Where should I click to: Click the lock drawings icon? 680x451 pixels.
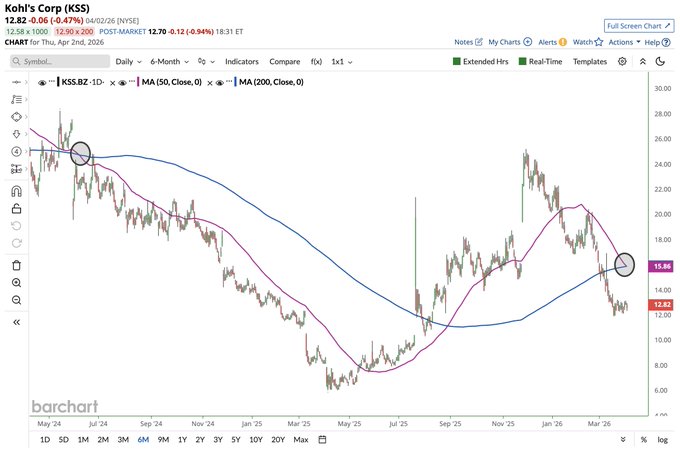16,209
